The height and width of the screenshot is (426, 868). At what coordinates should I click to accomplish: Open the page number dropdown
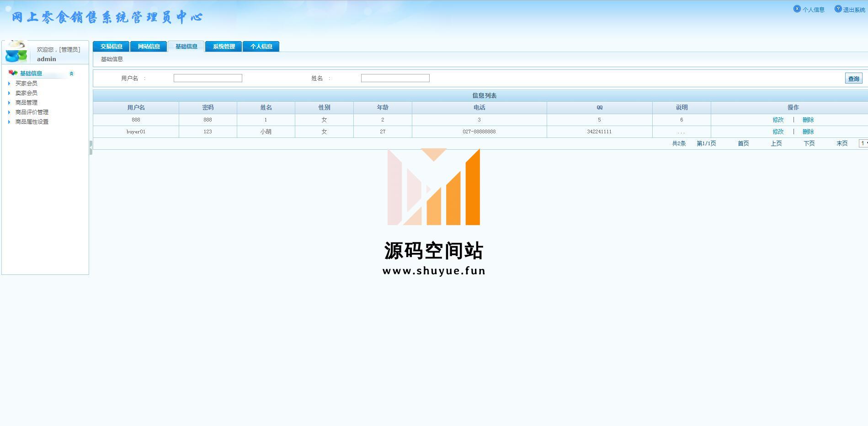click(863, 143)
